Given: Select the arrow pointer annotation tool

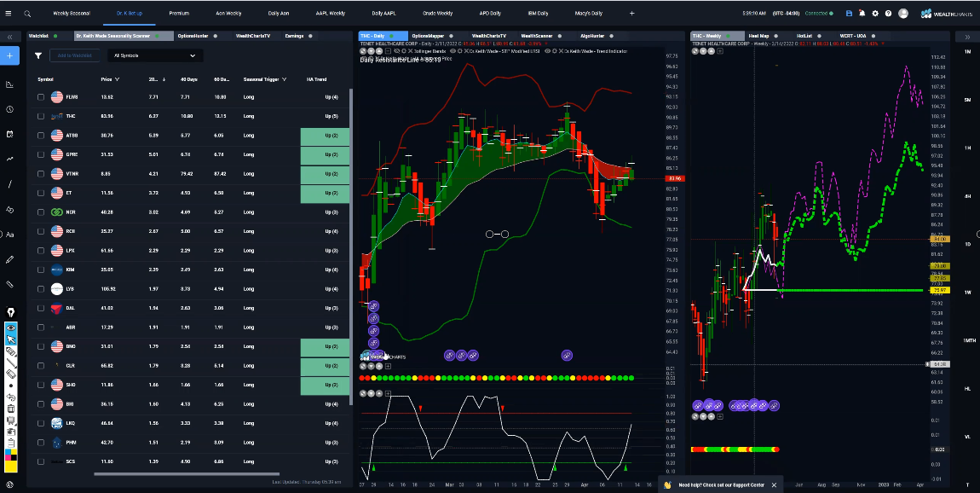Looking at the screenshot, I should tap(10, 339).
